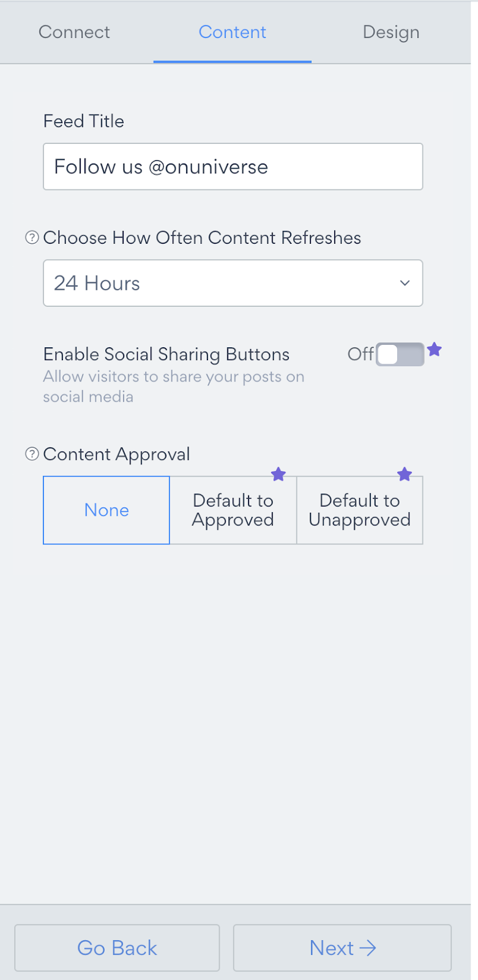Click the Enable Social Sharing Buttons label

[166, 354]
